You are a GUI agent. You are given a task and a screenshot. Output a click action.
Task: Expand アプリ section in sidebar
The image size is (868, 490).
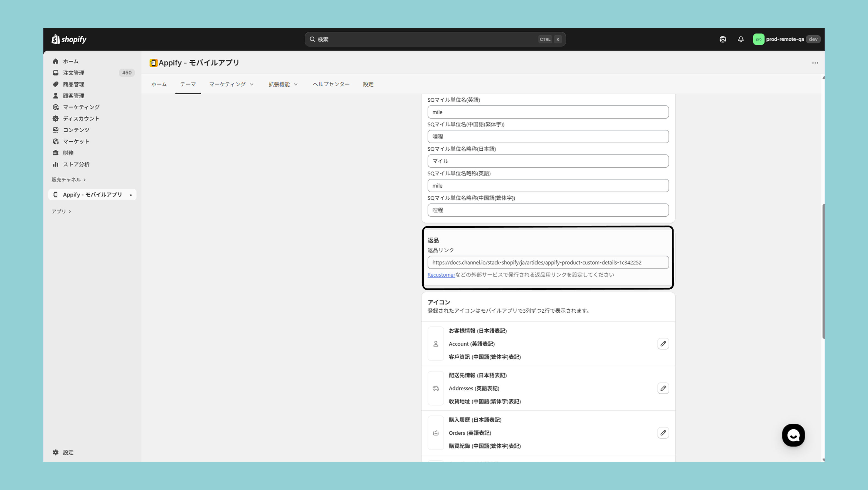[x=61, y=211]
